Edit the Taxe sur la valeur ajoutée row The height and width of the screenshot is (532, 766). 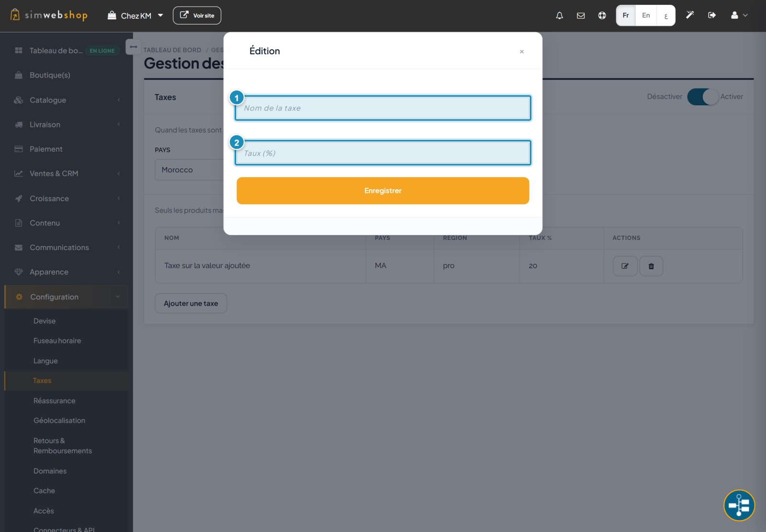tap(625, 266)
